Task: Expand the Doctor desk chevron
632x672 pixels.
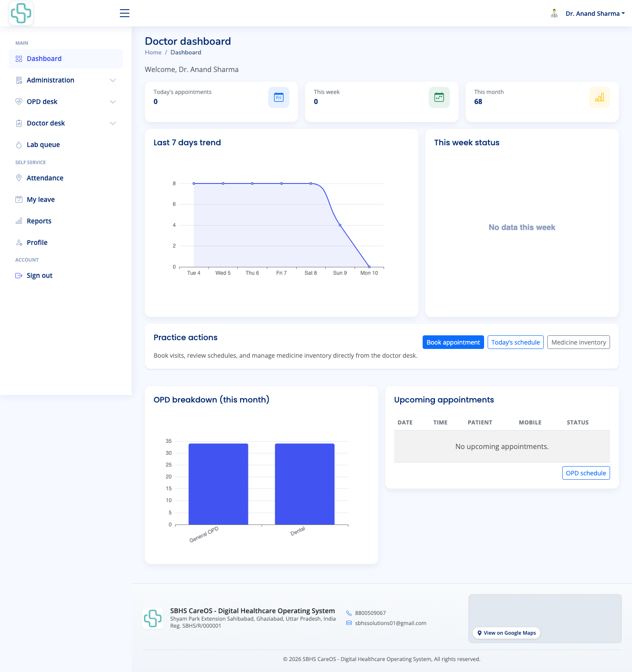Action: pos(113,123)
